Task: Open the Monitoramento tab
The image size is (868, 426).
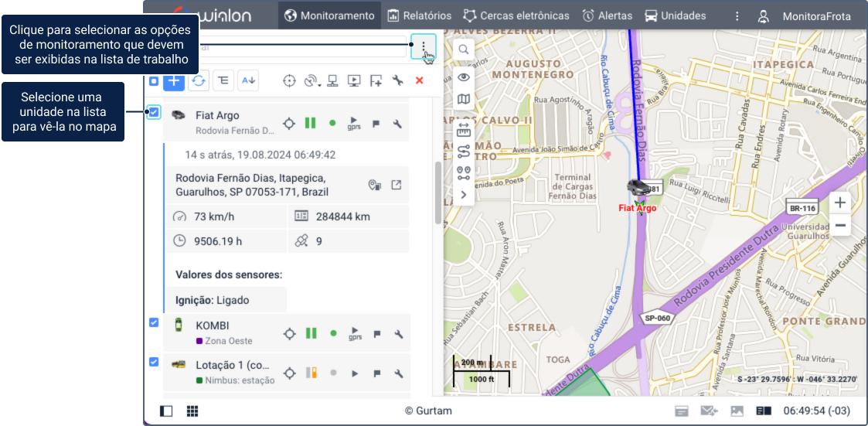Action: point(328,15)
